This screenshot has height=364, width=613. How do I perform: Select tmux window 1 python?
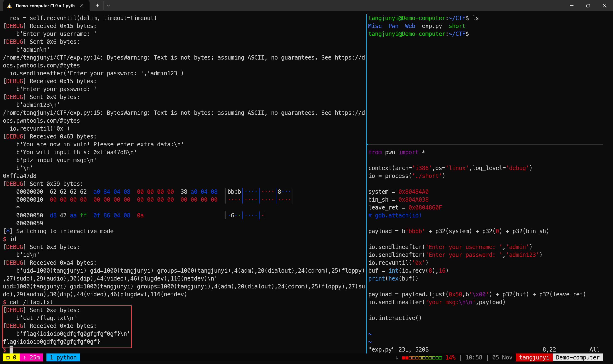63,357
